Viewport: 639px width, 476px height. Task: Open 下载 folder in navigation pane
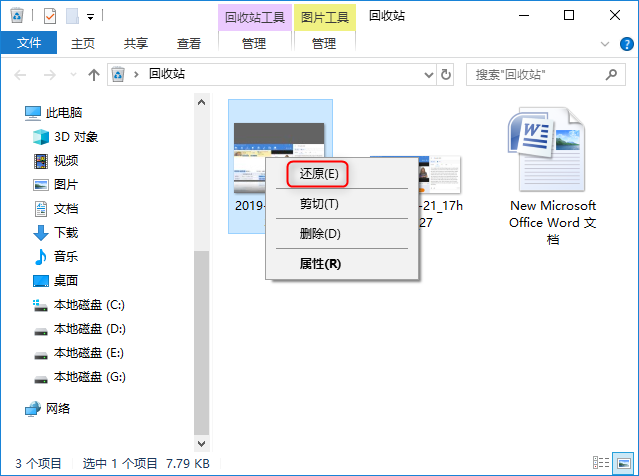66,233
